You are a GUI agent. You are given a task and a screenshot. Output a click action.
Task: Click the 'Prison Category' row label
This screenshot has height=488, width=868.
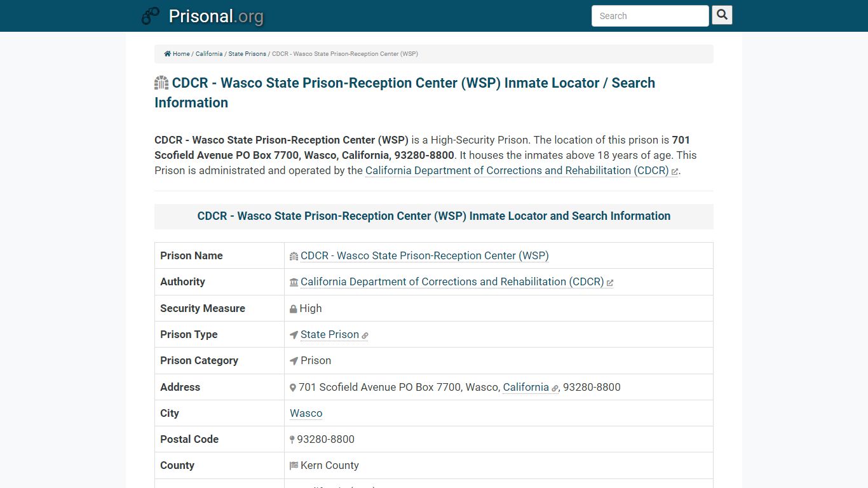click(x=199, y=360)
